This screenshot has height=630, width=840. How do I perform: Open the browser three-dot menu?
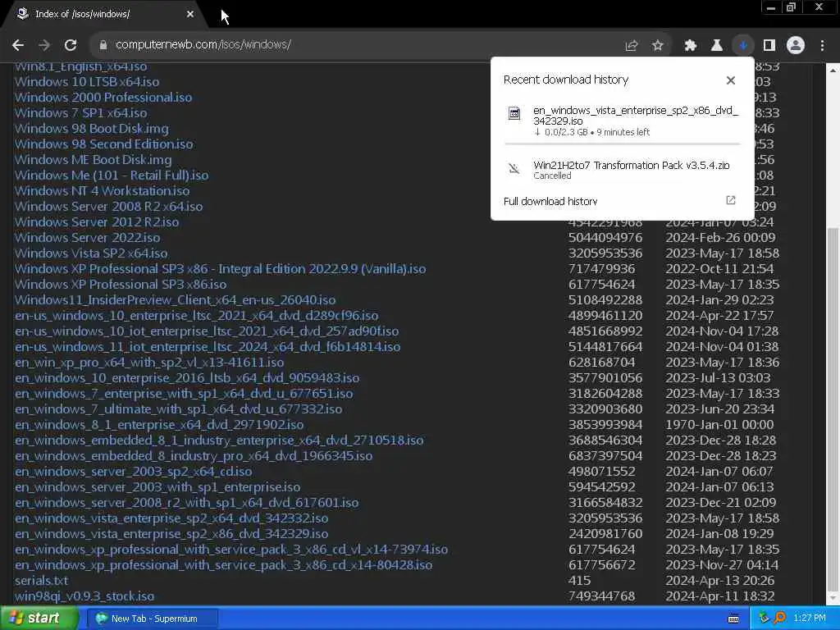[x=822, y=46]
